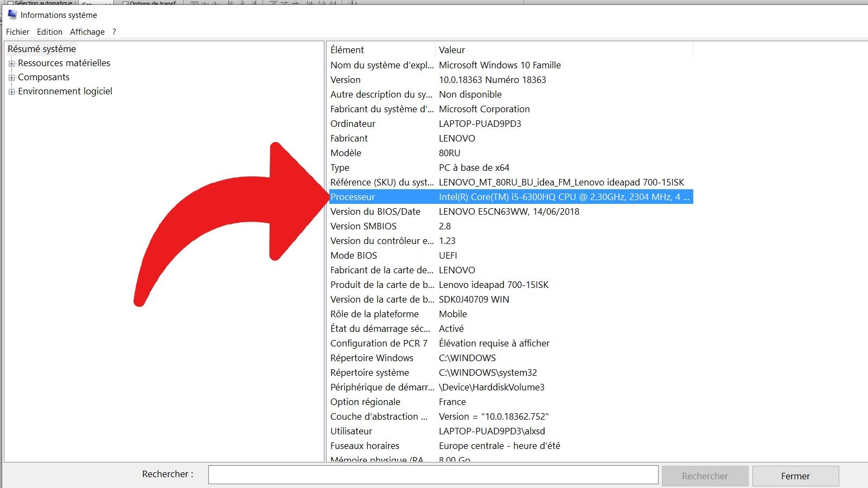Select the Configuration de PCR 7 row
This screenshot has height=488, width=868.
tap(510, 343)
